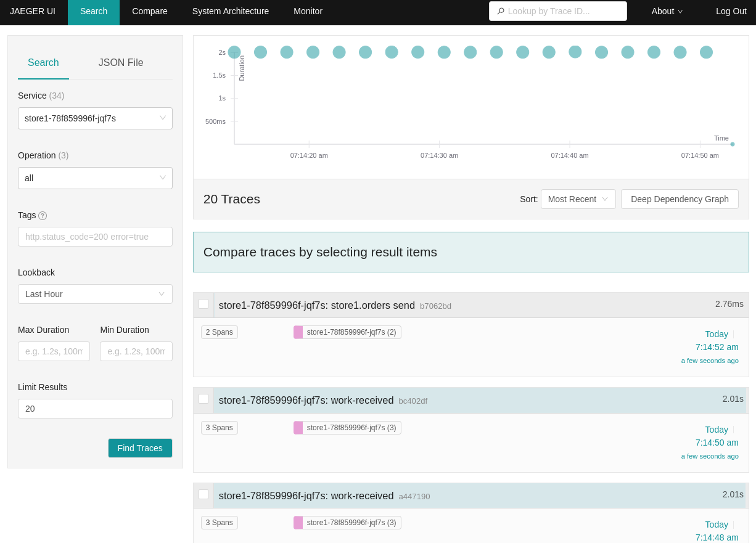756x543 pixels.
Task: Select the checkbox for trace b7062bd
Action: (x=203, y=304)
